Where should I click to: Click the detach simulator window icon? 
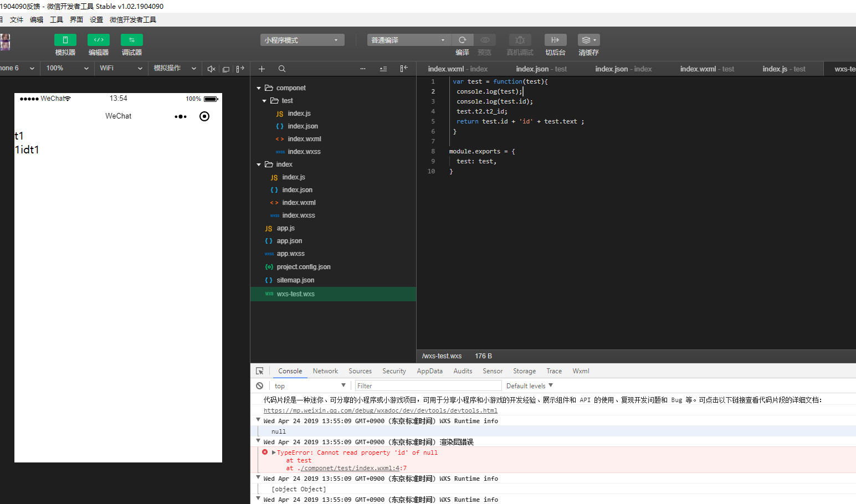pos(225,69)
